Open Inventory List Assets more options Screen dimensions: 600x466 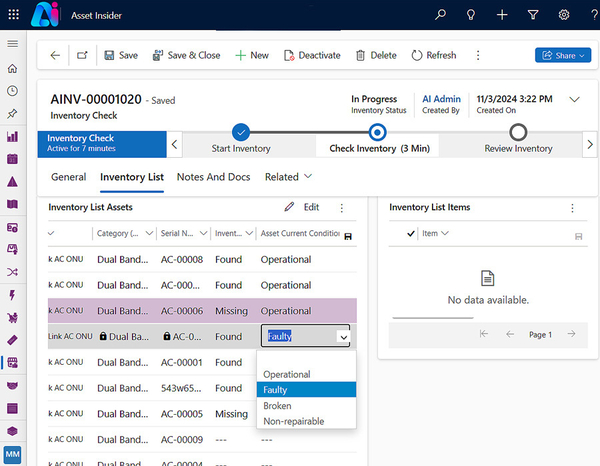pyautogui.click(x=342, y=208)
